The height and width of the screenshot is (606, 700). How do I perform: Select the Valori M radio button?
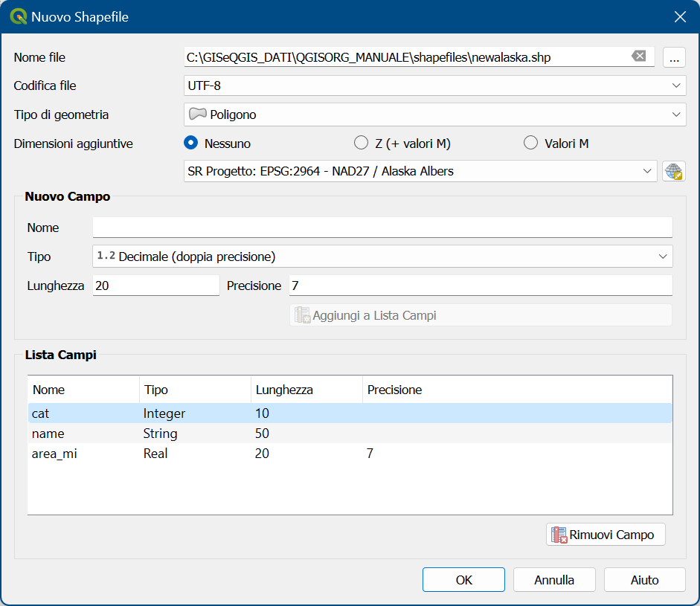(556, 144)
